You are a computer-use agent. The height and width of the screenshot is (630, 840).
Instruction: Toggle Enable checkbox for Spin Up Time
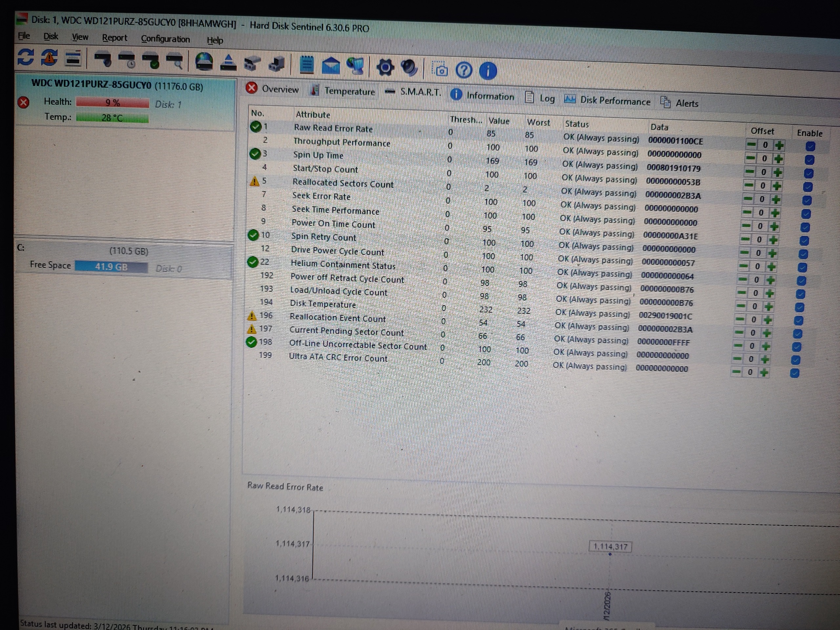coord(808,174)
